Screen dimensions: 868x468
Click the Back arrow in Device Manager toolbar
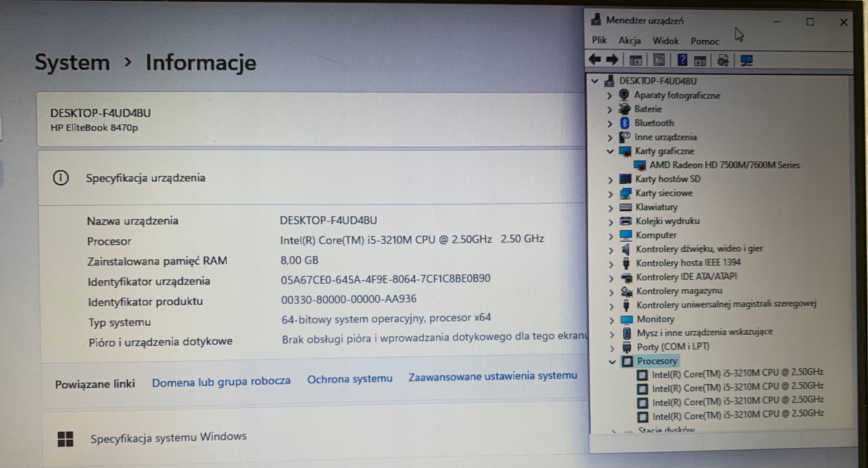pos(595,60)
